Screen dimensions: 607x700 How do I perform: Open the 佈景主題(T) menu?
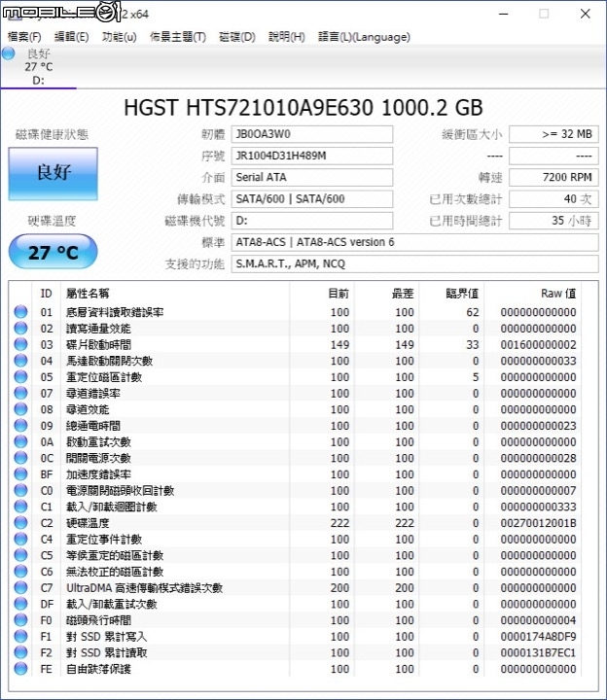[178, 37]
